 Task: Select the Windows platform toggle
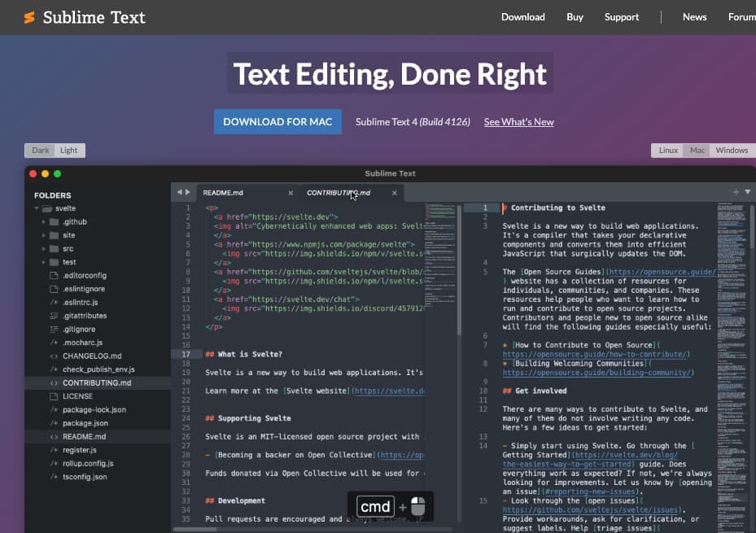[731, 151]
